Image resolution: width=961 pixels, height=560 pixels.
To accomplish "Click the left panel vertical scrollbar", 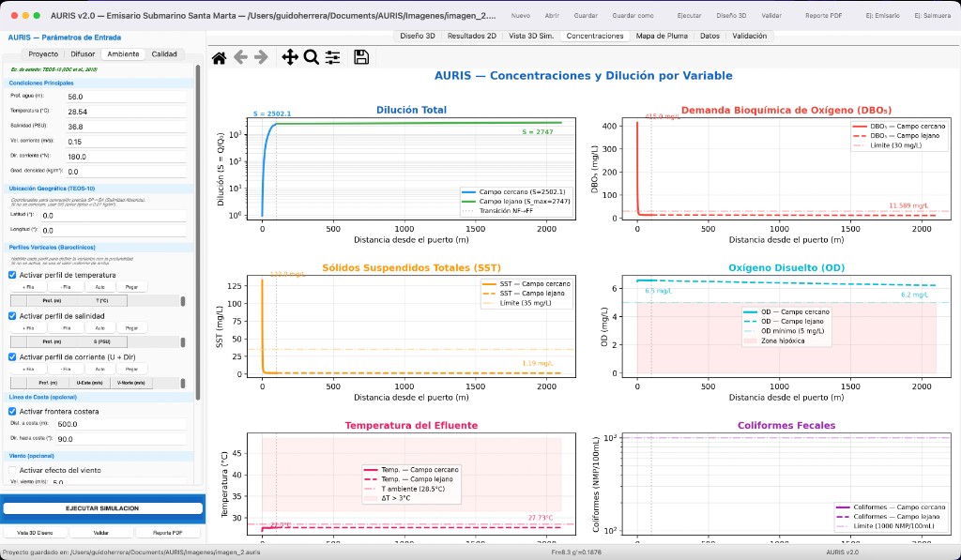I will pyautogui.click(x=198, y=233).
